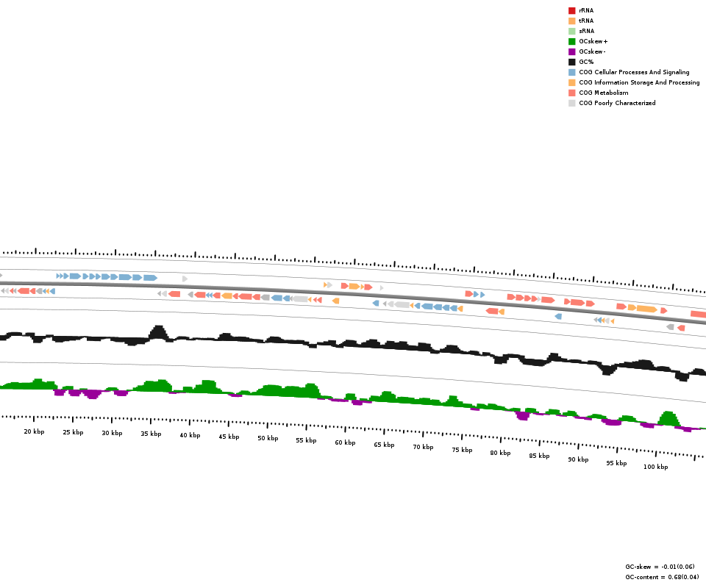Click the 75 kbp scale label
Image resolution: width=706 pixels, height=588 pixels.
click(462, 450)
